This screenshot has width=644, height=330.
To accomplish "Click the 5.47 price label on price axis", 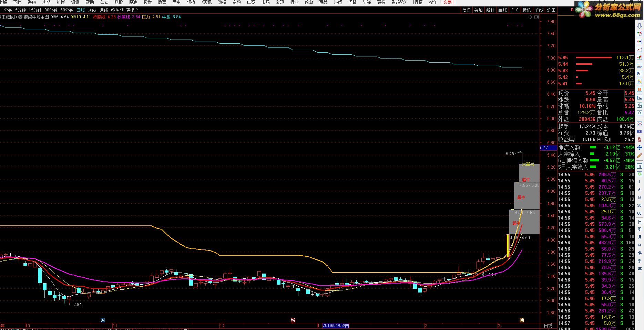I will click(x=548, y=148).
